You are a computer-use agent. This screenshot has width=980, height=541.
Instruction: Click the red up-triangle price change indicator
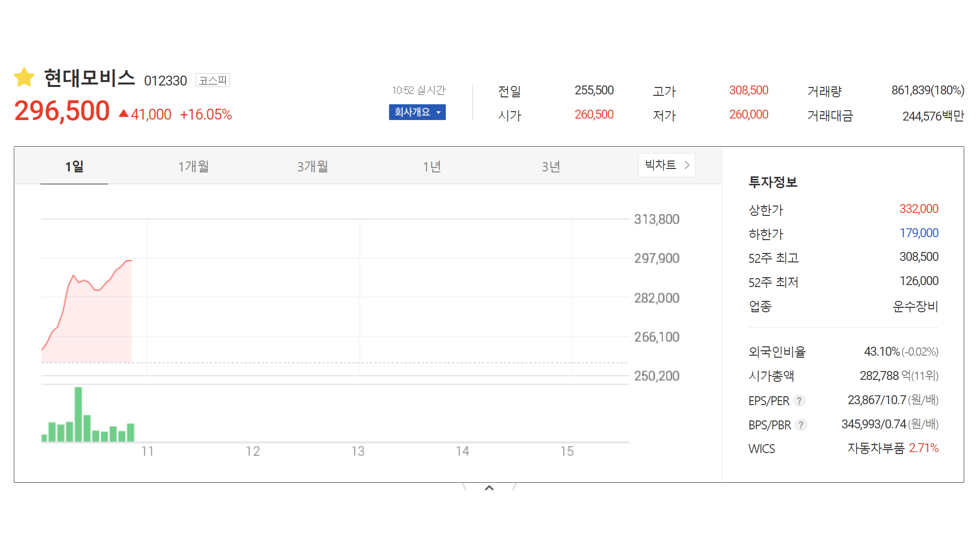click(x=124, y=114)
